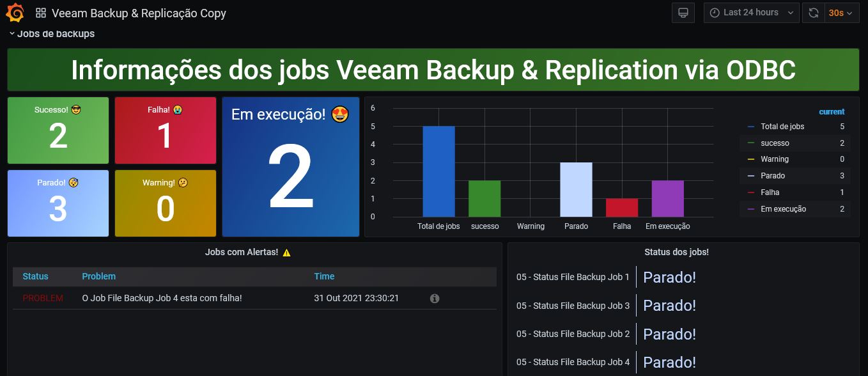Image resolution: width=868 pixels, height=376 pixels.
Task: Click the alert info icon
Action: (435, 299)
